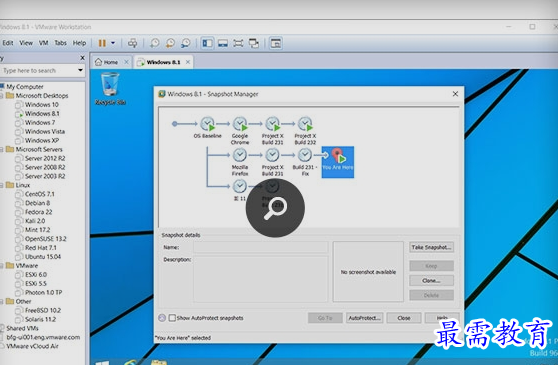Open the dropdown arrow next to Pause
The height and width of the screenshot is (365, 558).
(113, 43)
